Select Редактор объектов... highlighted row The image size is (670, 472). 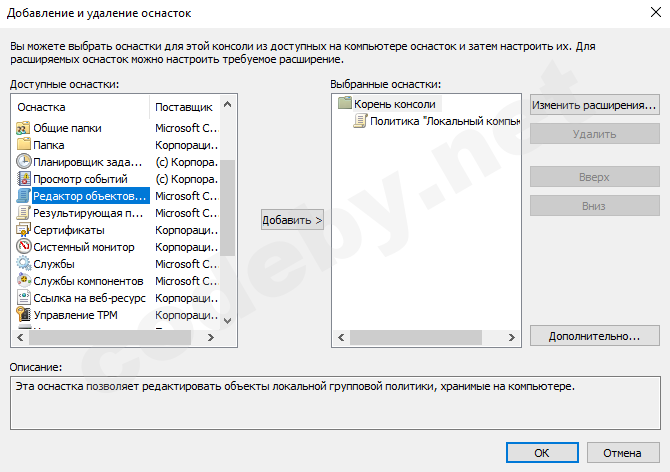90,196
